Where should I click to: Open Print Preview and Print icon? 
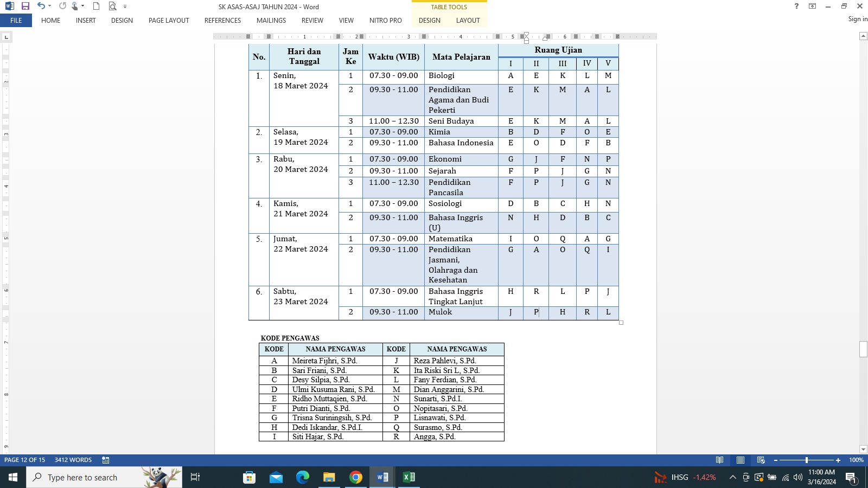pos(112,7)
